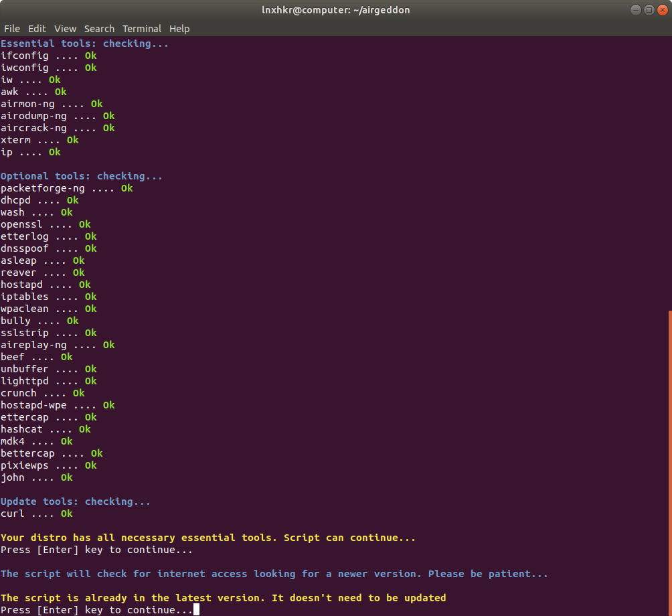Image resolution: width=672 pixels, height=616 pixels.
Task: Click the 'ip .... Ok' line
Action: point(30,152)
